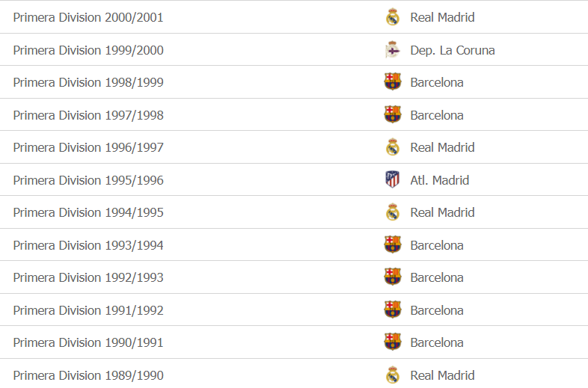
Task: Open Primera Division 1999/2000 season link
Action: [88, 50]
